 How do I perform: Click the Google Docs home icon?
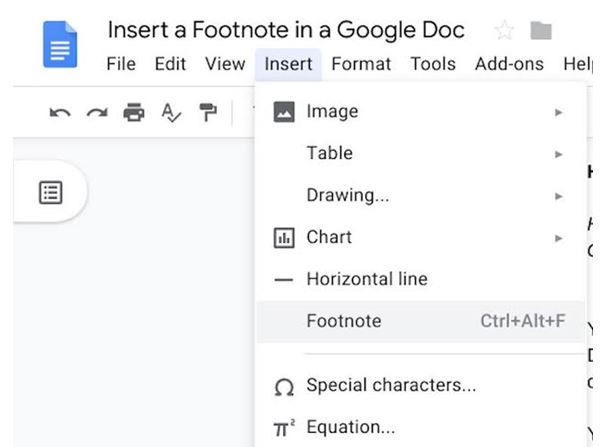click(x=60, y=45)
